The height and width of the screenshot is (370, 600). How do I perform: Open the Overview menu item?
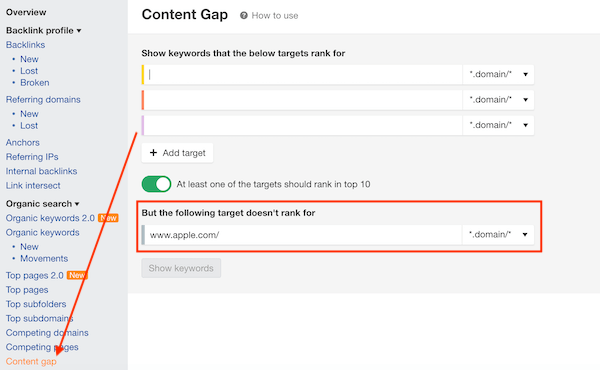coord(26,12)
